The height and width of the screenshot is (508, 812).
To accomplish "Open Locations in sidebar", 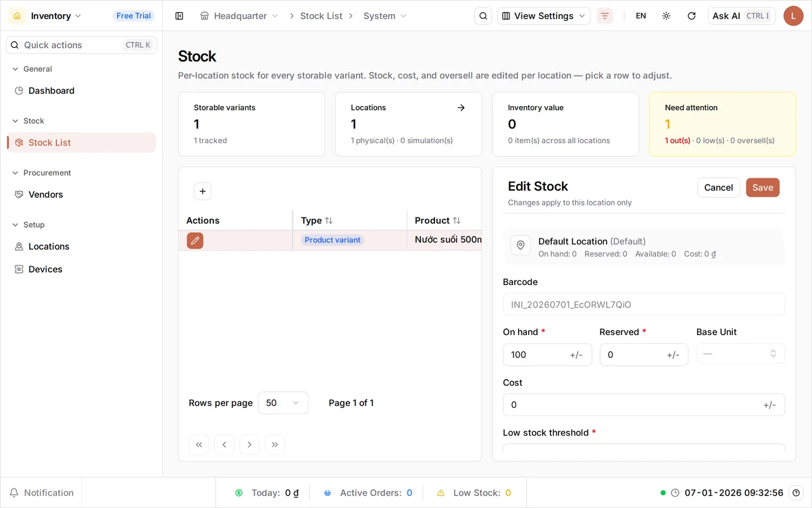I will (82, 247).
